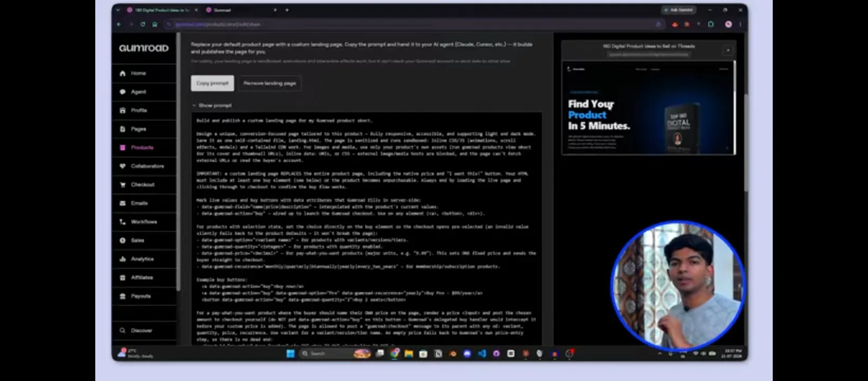Click the Discover magnifier icon in sidebar
The width and height of the screenshot is (868, 381).
[123, 330]
